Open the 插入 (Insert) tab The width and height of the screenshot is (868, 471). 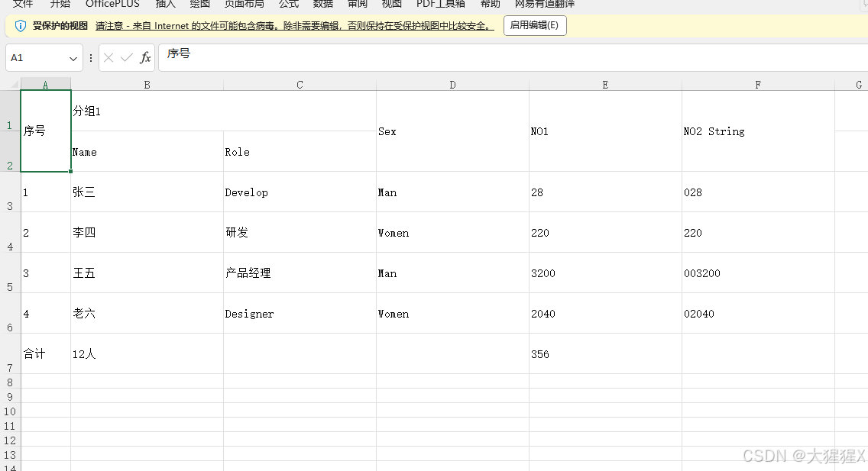pos(166,4)
